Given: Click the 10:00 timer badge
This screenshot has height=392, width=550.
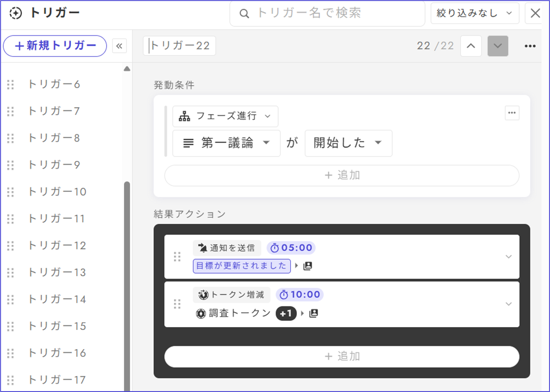Looking at the screenshot, I should [x=300, y=295].
